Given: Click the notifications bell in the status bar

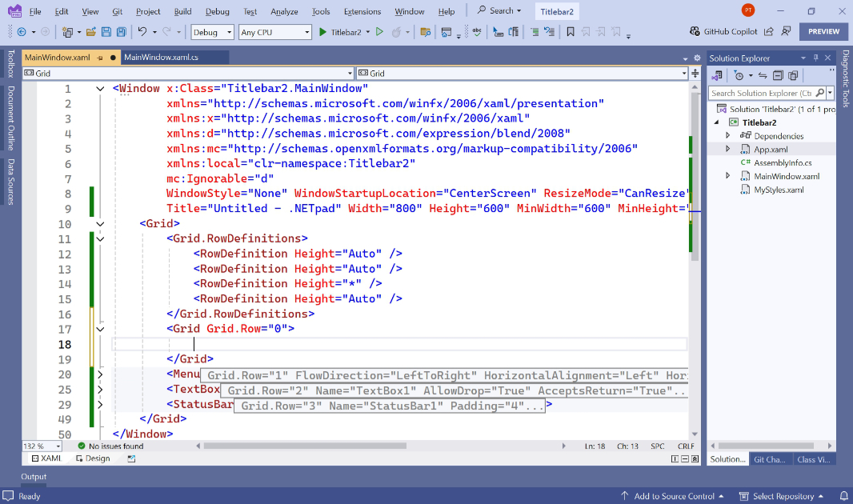Looking at the screenshot, I should [843, 496].
